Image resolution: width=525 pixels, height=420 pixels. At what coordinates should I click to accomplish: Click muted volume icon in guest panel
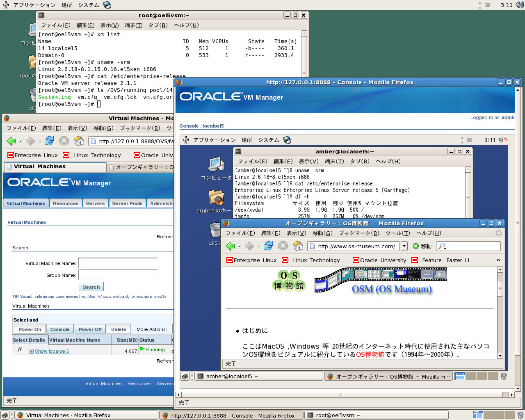[503, 140]
